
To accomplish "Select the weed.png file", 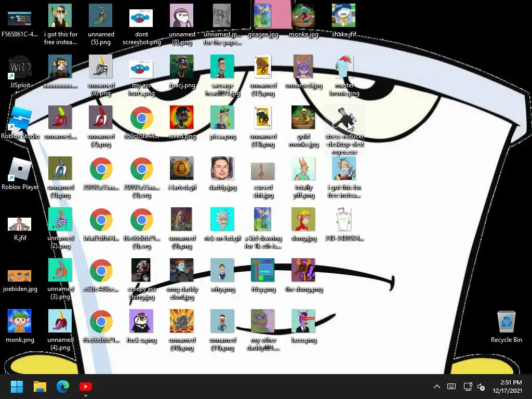I will [182, 123].
